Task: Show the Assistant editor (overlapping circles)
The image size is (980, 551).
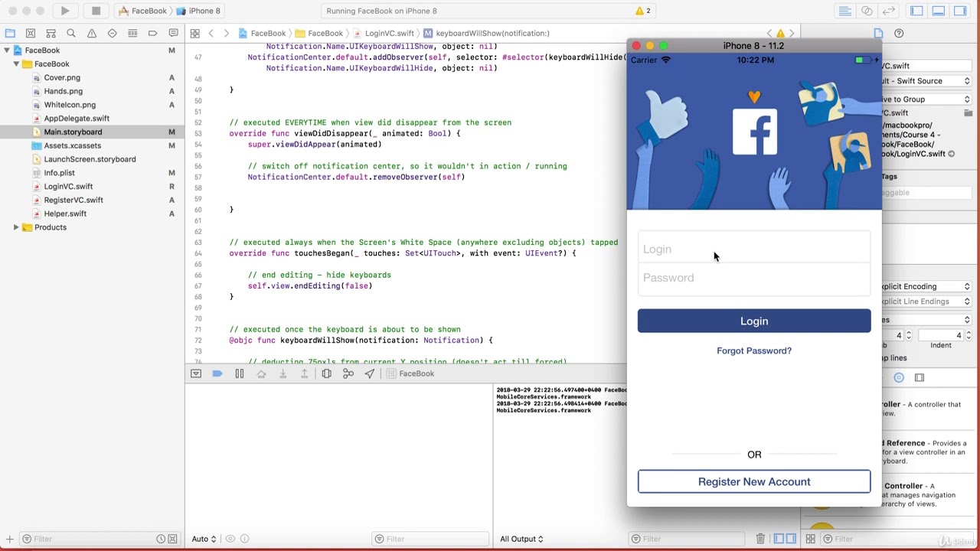Action: pos(867,11)
